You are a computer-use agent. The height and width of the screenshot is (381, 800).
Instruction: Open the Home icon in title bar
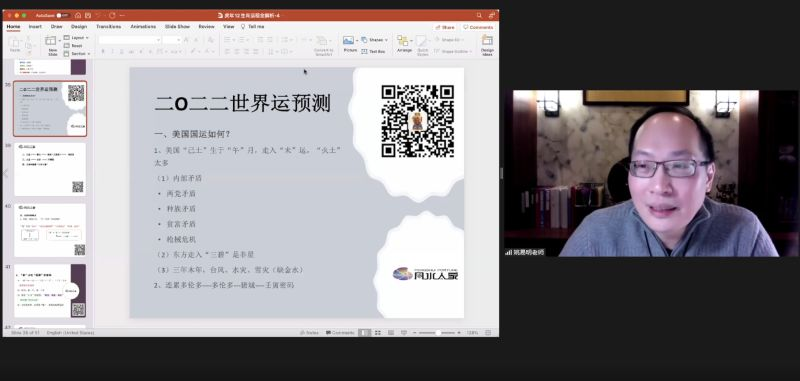click(78, 15)
